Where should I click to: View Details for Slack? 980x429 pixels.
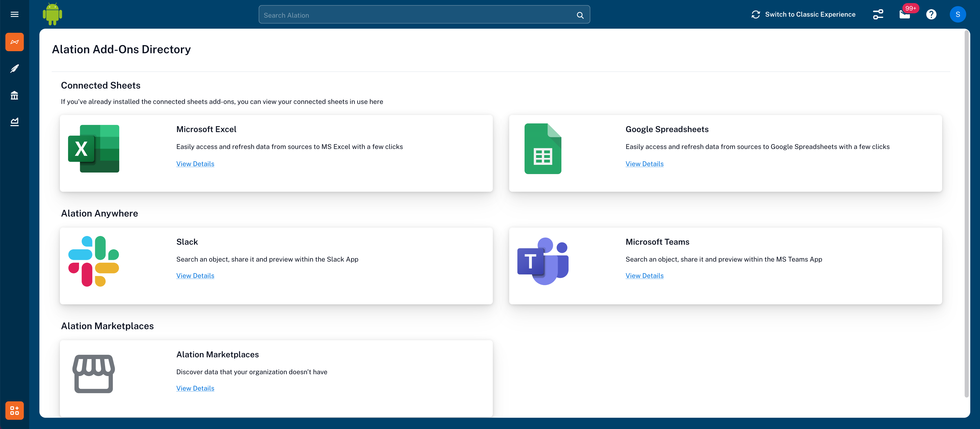pyautogui.click(x=195, y=276)
